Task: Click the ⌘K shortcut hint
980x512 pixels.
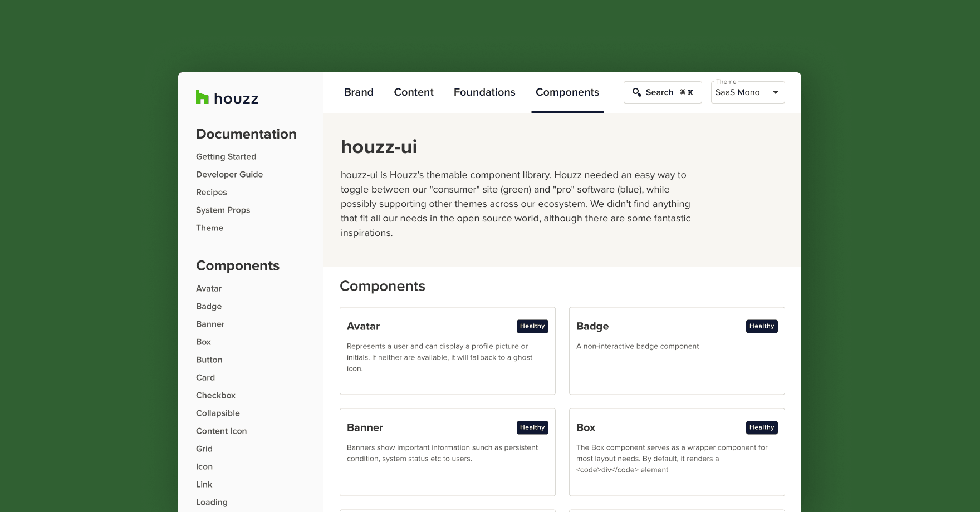Action: click(687, 92)
